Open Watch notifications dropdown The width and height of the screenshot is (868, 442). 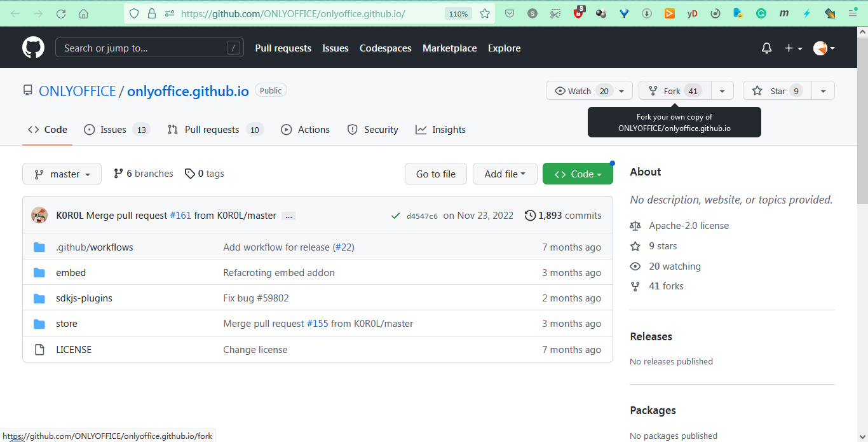click(589, 91)
